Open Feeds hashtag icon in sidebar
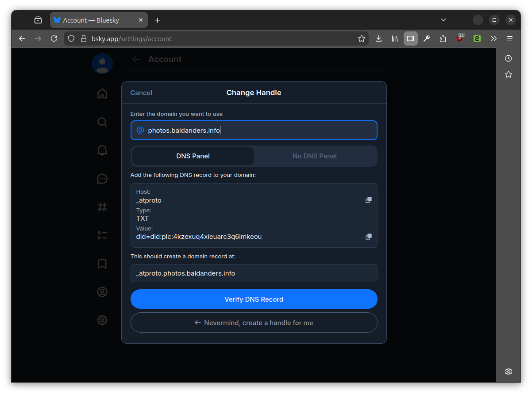Screen dimensions: 532x395 (102, 207)
